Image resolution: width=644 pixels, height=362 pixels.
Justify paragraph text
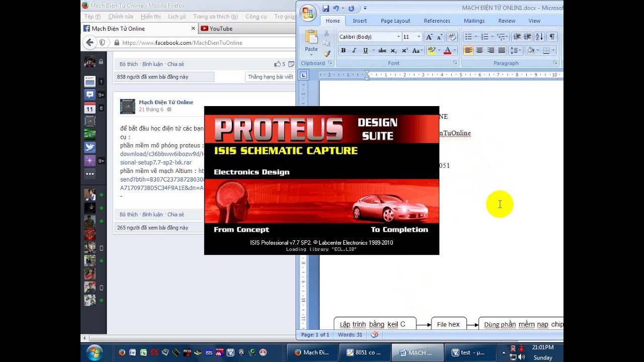click(x=502, y=50)
